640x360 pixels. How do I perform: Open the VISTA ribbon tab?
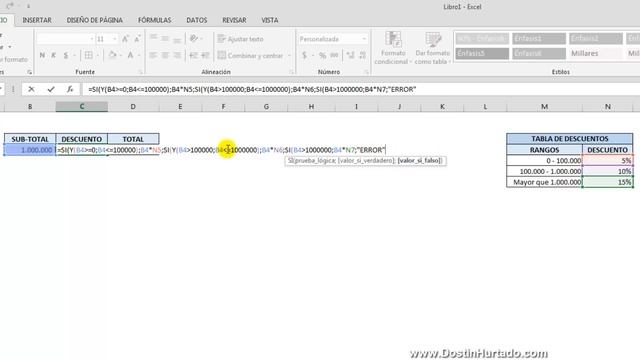[x=270, y=20]
